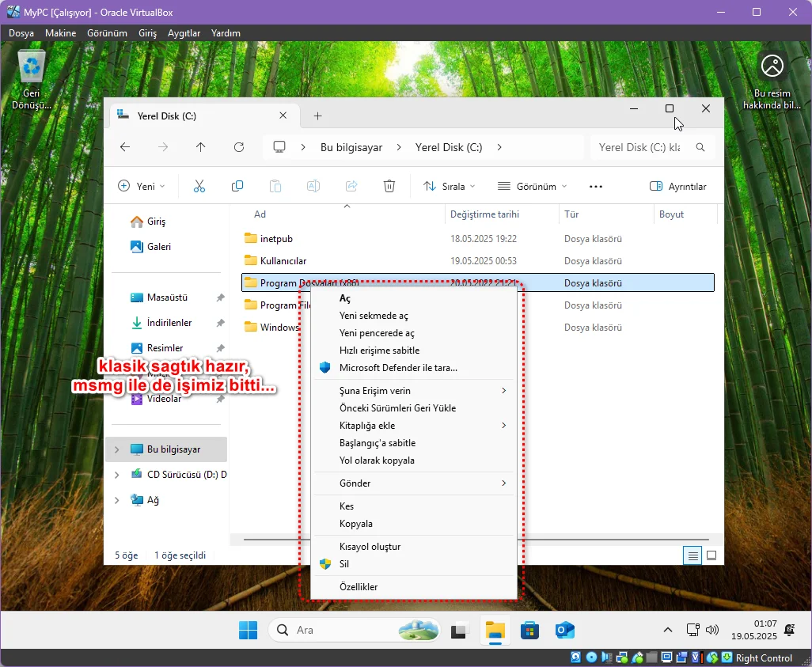Click the notification bell in taskbar
The image size is (812, 667).
(790, 630)
